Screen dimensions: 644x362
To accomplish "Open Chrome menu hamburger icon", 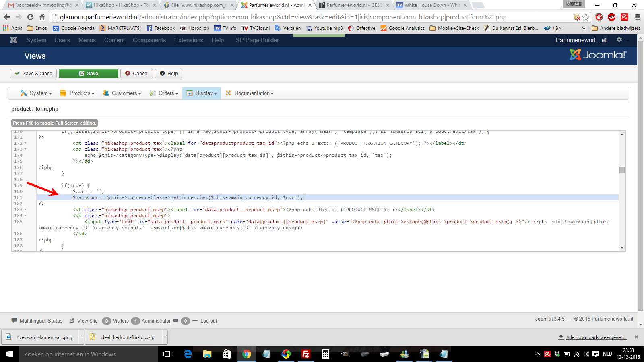I will [x=637, y=17].
